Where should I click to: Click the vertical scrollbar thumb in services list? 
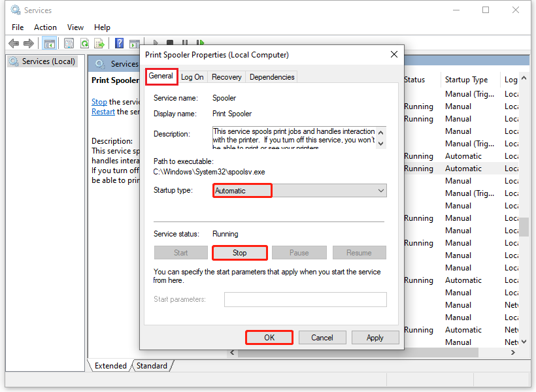[x=524, y=225]
